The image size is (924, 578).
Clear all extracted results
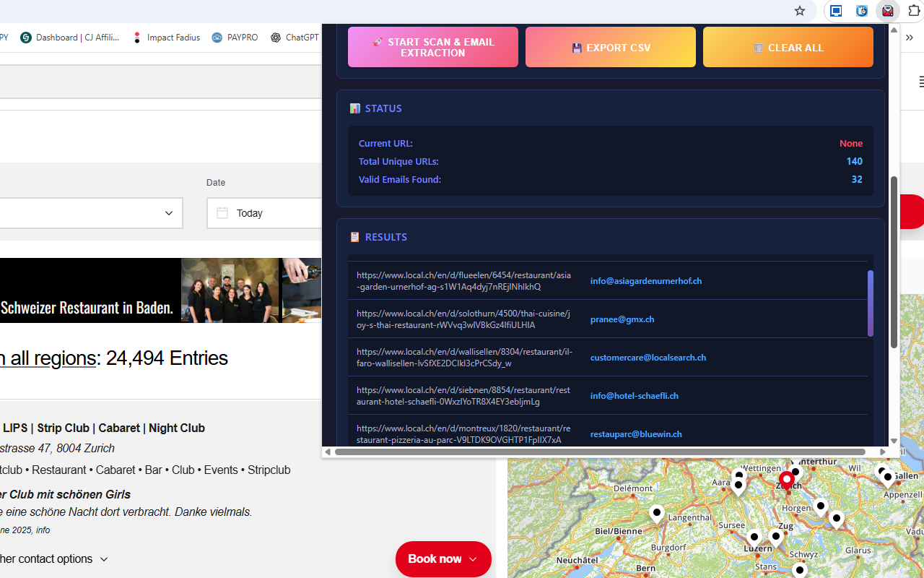(x=788, y=47)
